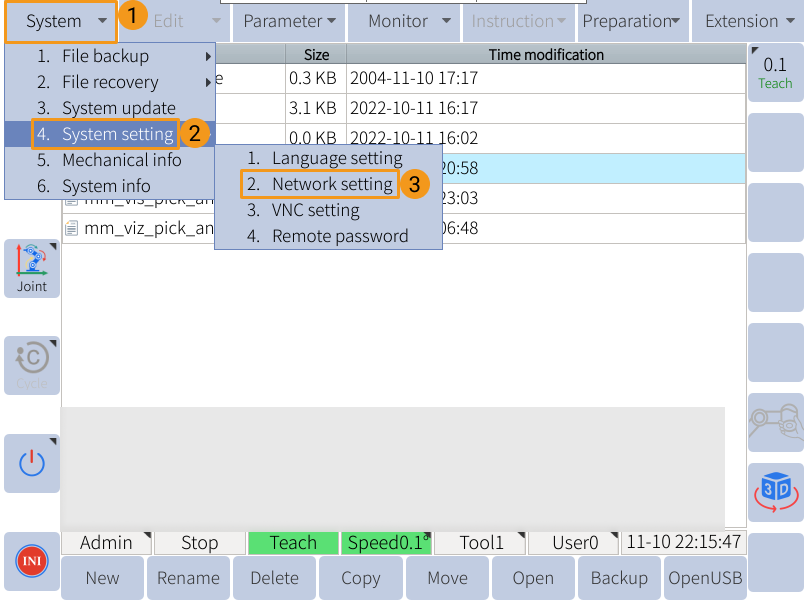
Task: Click the handwheel jog icon on right panel
Action: coord(777,424)
